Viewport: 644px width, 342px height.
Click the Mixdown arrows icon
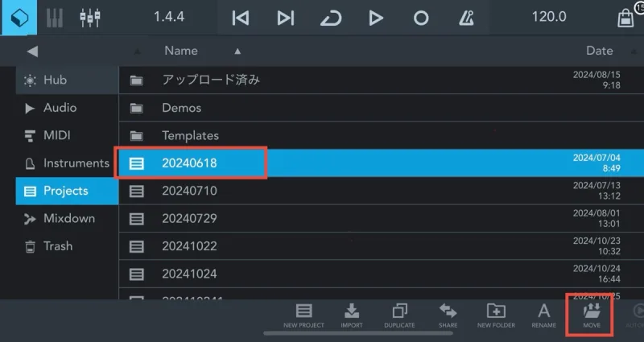[x=30, y=219]
